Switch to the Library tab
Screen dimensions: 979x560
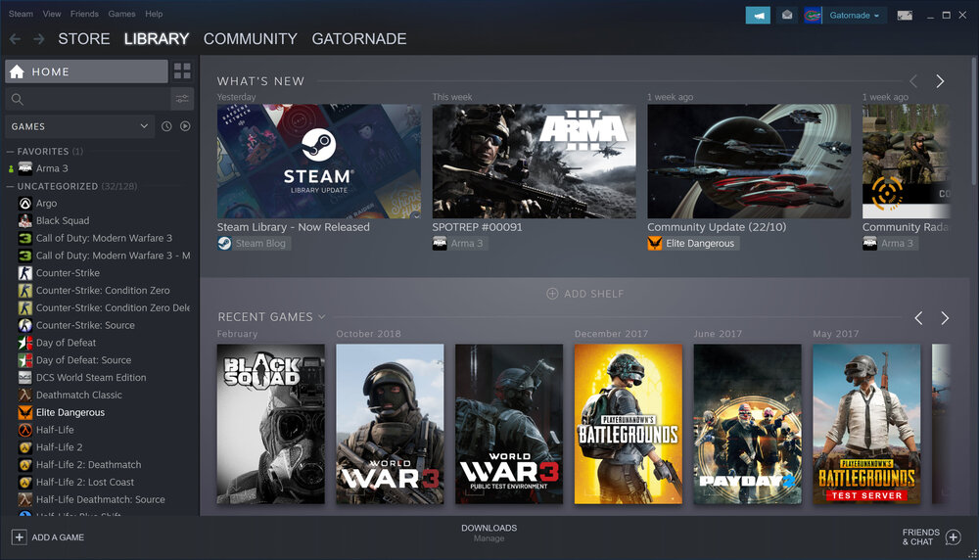click(x=156, y=39)
